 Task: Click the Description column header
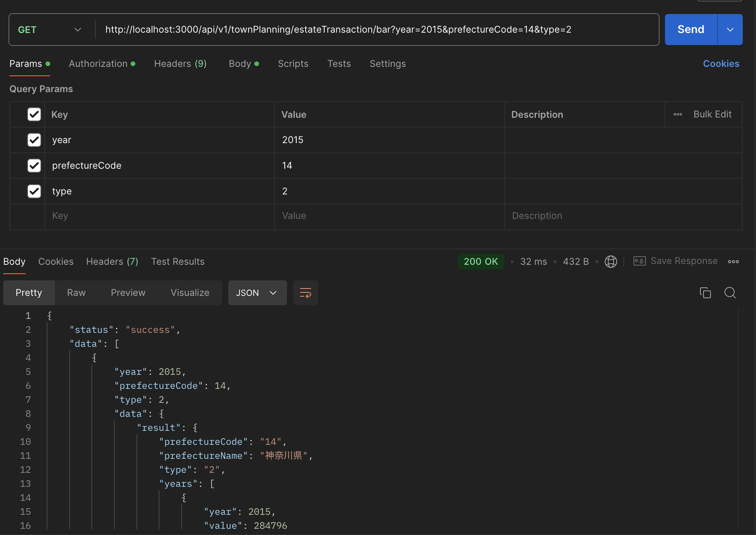537,114
